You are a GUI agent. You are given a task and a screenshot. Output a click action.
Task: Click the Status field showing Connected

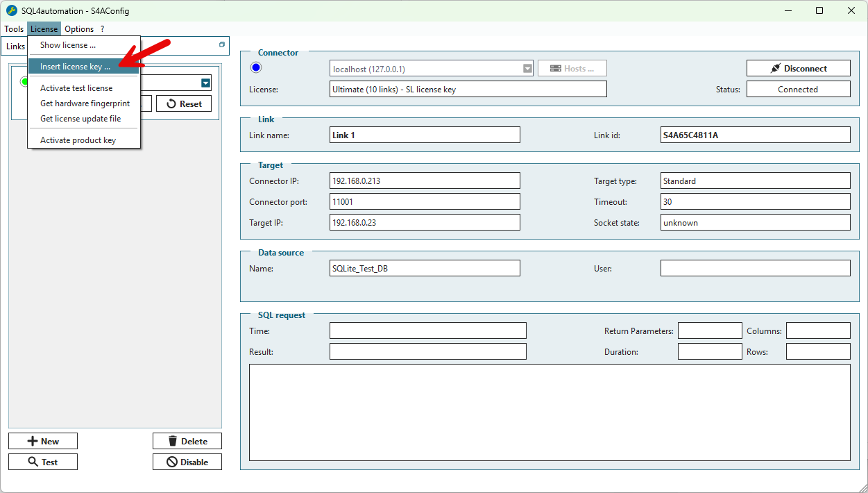pyautogui.click(x=799, y=89)
